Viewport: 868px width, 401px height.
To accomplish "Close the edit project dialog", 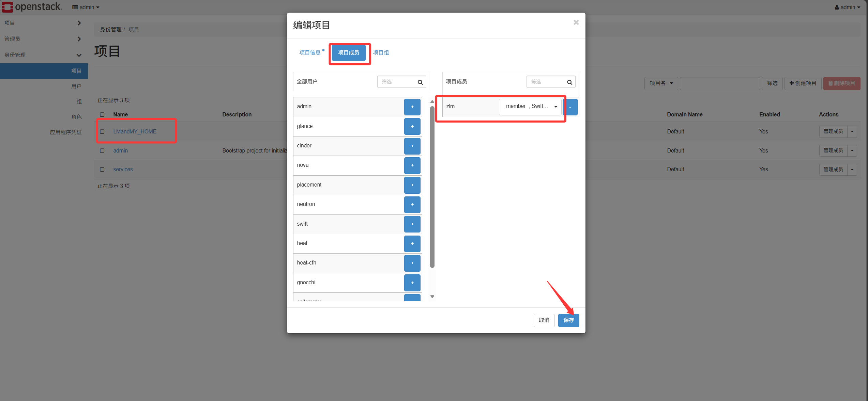I will pos(576,22).
